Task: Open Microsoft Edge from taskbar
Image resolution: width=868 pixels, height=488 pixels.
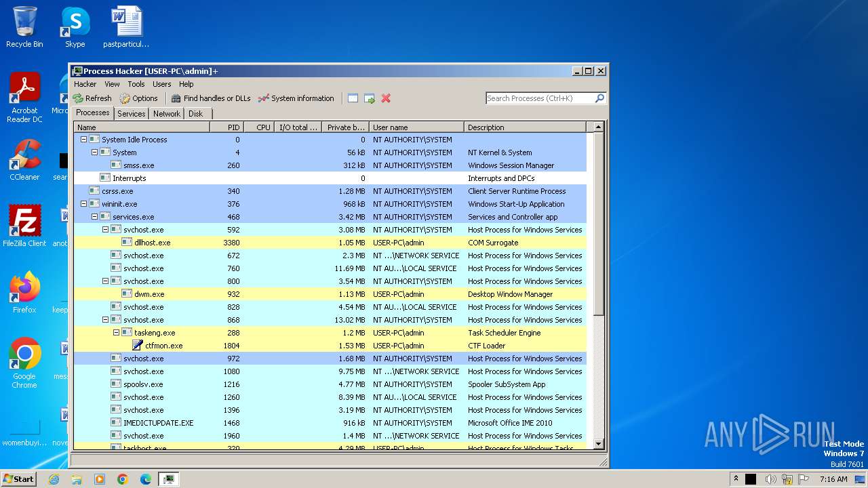Action: [x=146, y=479]
